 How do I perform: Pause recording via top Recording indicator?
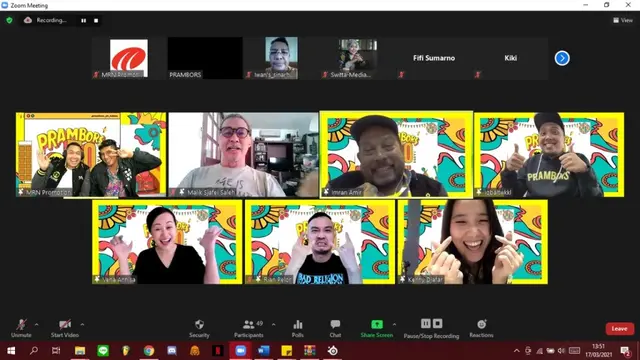coord(84,20)
